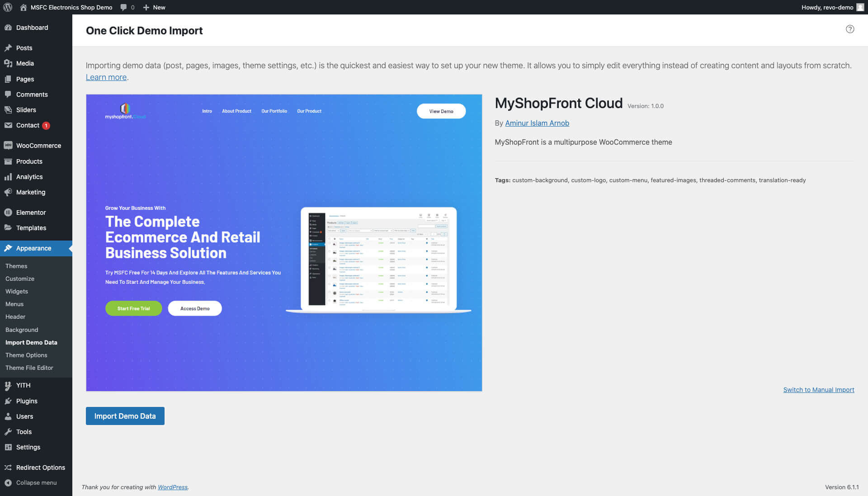
Task: Open the Theme Options submenu item
Action: pos(26,355)
